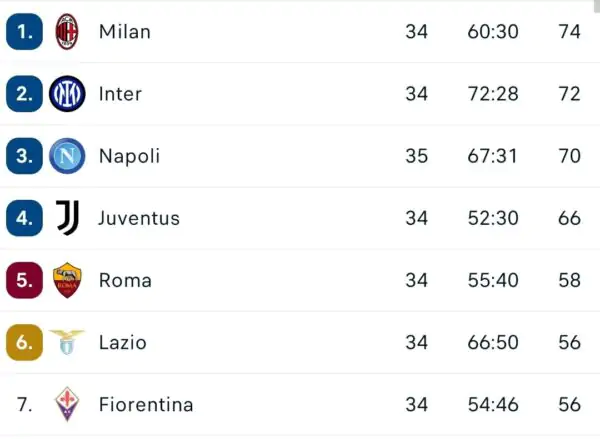Click Napoli's 35 matches played
Image resolution: width=600 pixels, height=439 pixels.
(x=416, y=156)
